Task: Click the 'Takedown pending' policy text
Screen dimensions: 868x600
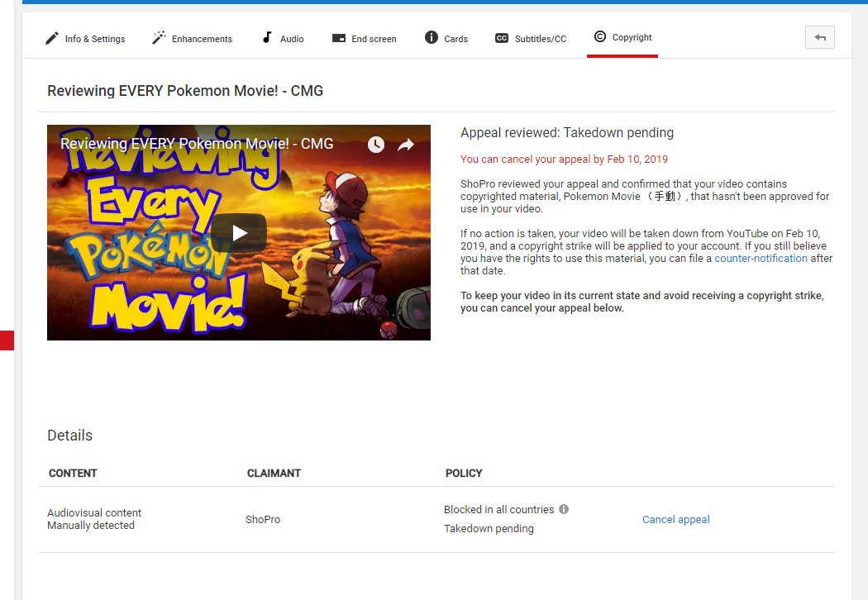Action: pyautogui.click(x=489, y=529)
